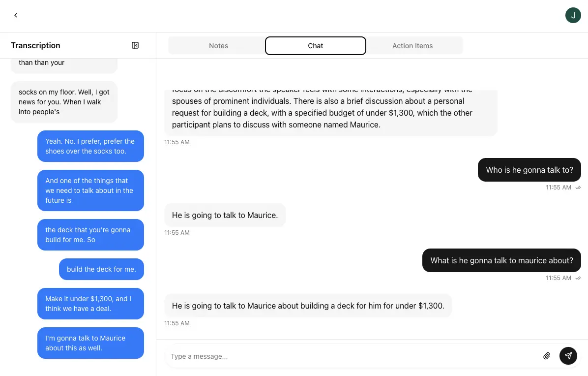The height and width of the screenshot is (376, 588).
Task: Click the "He is going to talk to Maurice." reply
Action: 225,215
